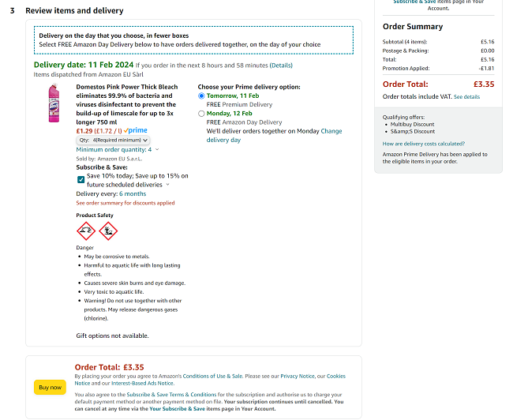Uncheck the Subscribe & Save checkbox
This screenshot has width=513, height=420.
(81, 179)
